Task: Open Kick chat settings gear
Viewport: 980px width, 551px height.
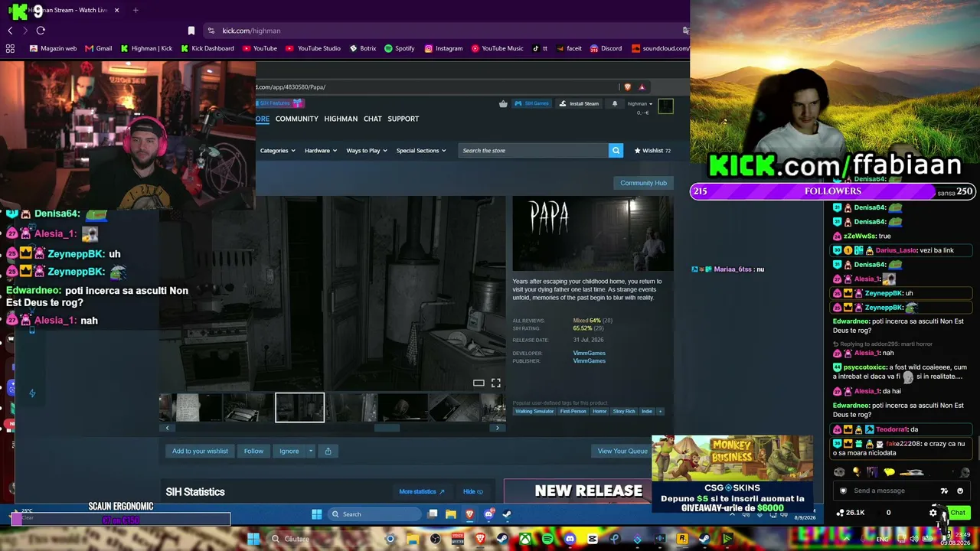Action: (x=933, y=513)
